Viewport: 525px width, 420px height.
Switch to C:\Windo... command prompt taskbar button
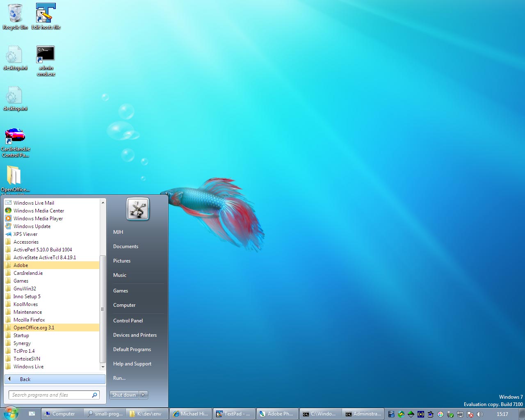click(321, 414)
